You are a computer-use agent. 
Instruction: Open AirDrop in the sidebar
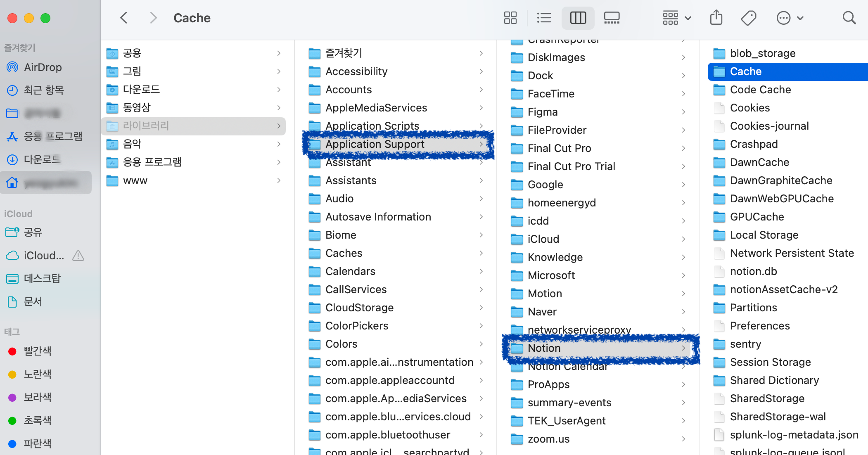43,67
